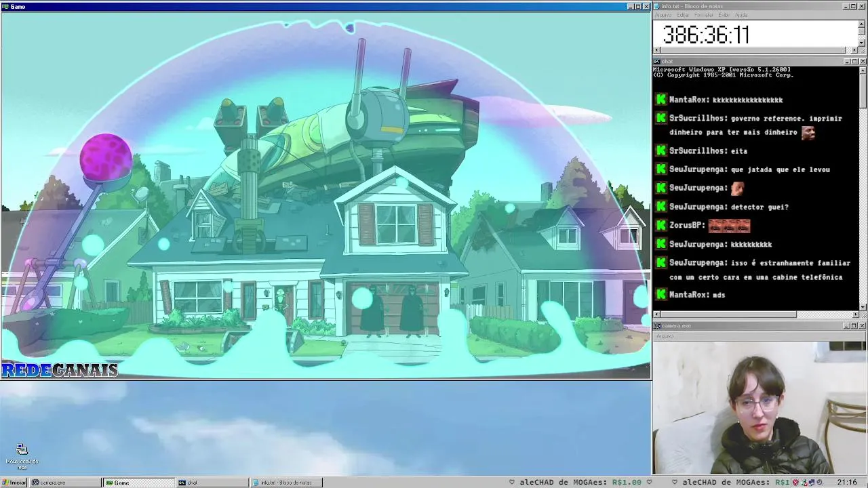This screenshot has height=488, width=868.
Task: Open info.txt Bloco de notas taskbar button
Action: 285,483
